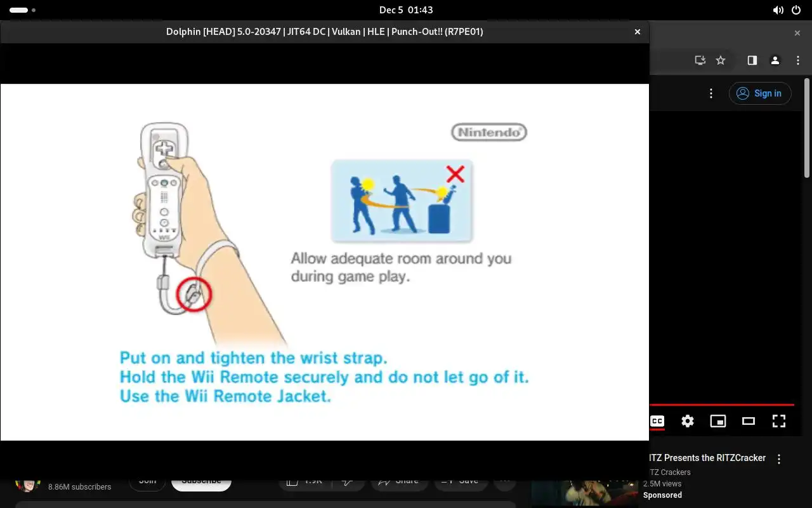Enter fullscreen on the YouTube player

point(779,421)
